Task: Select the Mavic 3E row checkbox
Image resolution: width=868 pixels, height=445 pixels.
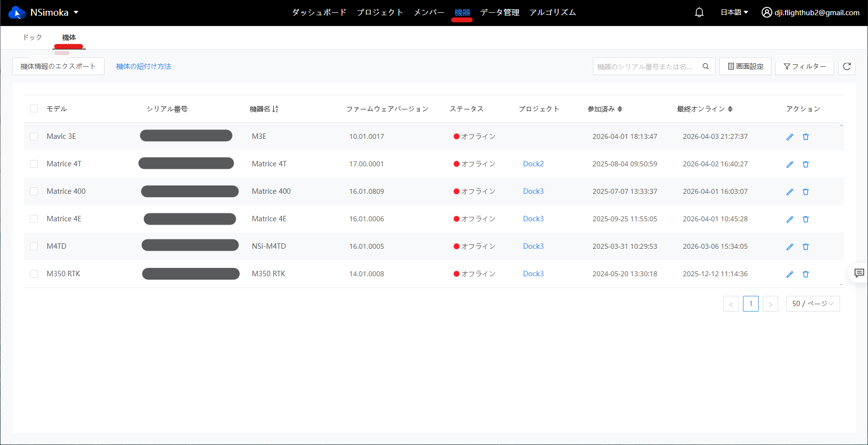Action: (34, 136)
